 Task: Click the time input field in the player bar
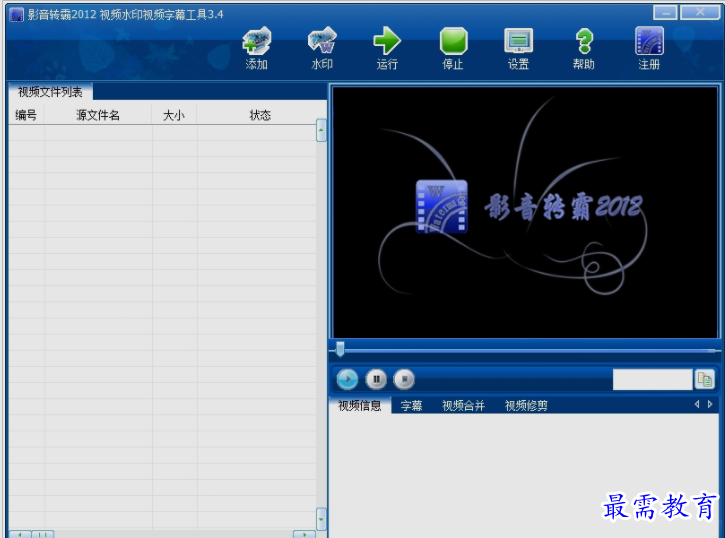click(x=652, y=379)
